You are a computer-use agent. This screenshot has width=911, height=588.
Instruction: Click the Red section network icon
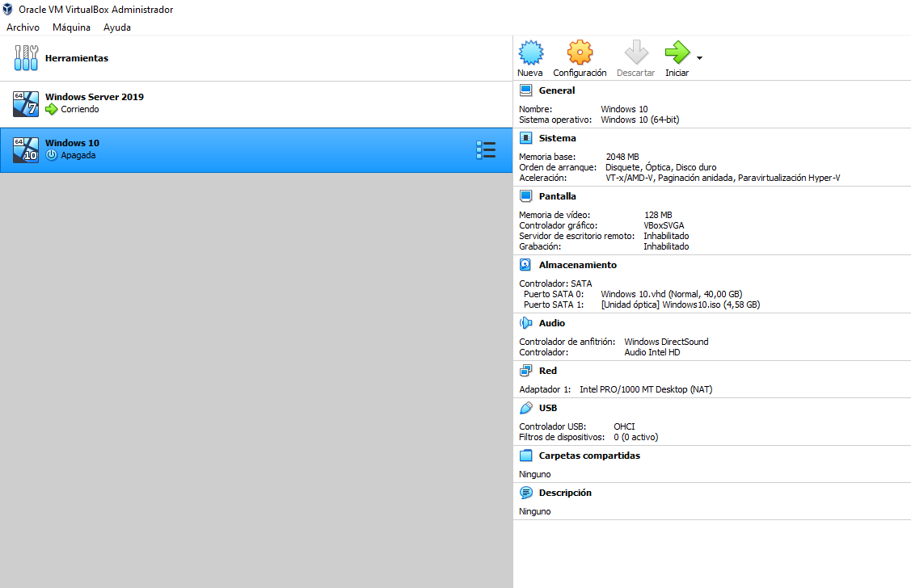525,371
